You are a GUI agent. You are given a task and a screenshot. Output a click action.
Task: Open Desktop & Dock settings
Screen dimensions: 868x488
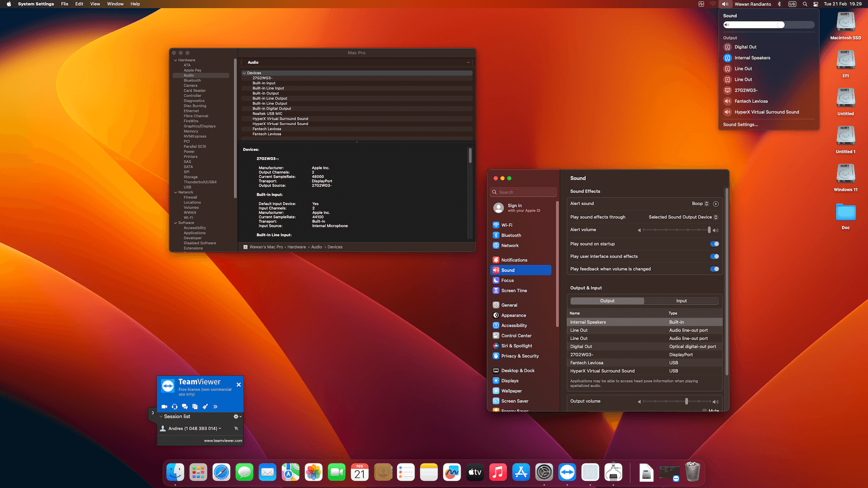point(521,371)
